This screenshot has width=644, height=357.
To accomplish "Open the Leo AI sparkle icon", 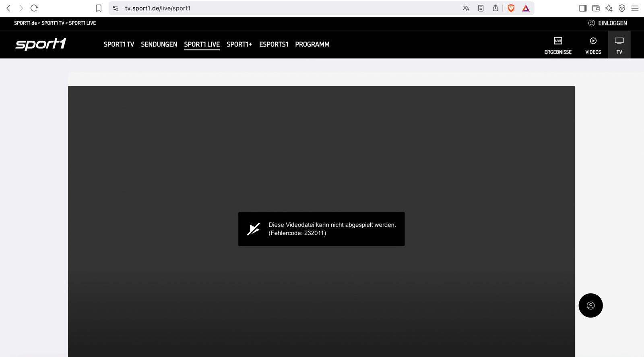I will (x=609, y=8).
